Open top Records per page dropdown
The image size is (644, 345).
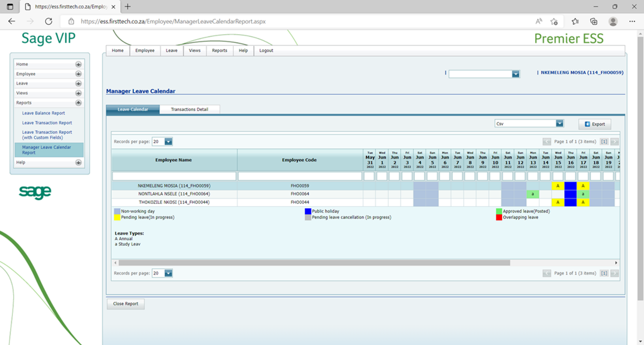[168, 142]
